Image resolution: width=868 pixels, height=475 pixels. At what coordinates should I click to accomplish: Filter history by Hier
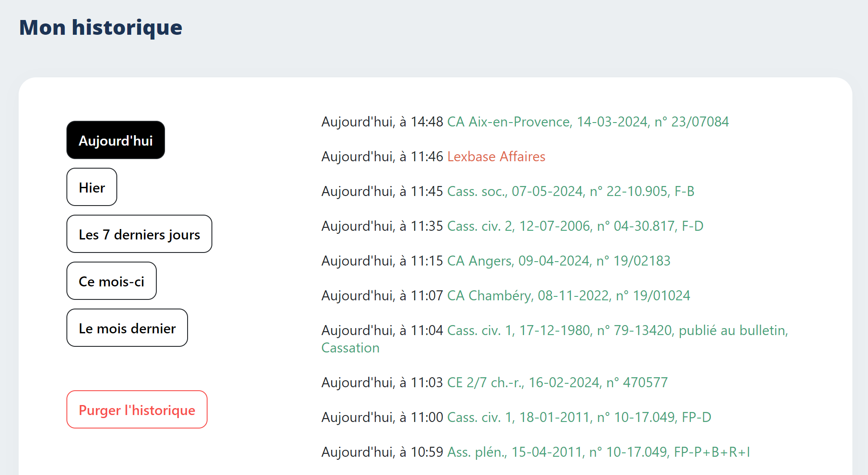click(92, 187)
